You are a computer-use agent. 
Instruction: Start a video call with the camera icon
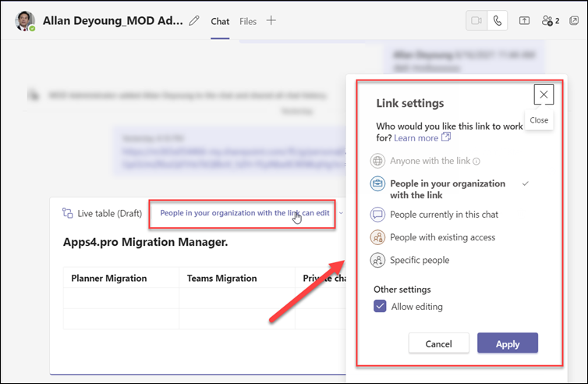click(476, 21)
